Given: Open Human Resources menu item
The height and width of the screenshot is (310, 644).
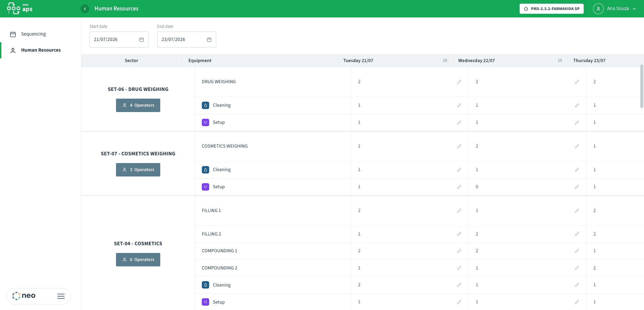Looking at the screenshot, I should 41,50.
